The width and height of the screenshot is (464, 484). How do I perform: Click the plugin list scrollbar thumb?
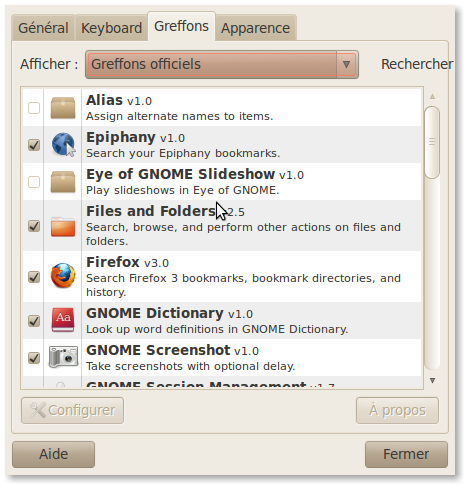click(x=432, y=142)
